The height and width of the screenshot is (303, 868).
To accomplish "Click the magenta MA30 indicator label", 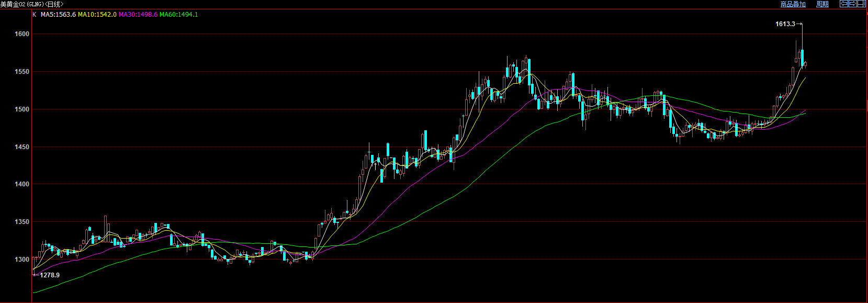I will click(138, 15).
